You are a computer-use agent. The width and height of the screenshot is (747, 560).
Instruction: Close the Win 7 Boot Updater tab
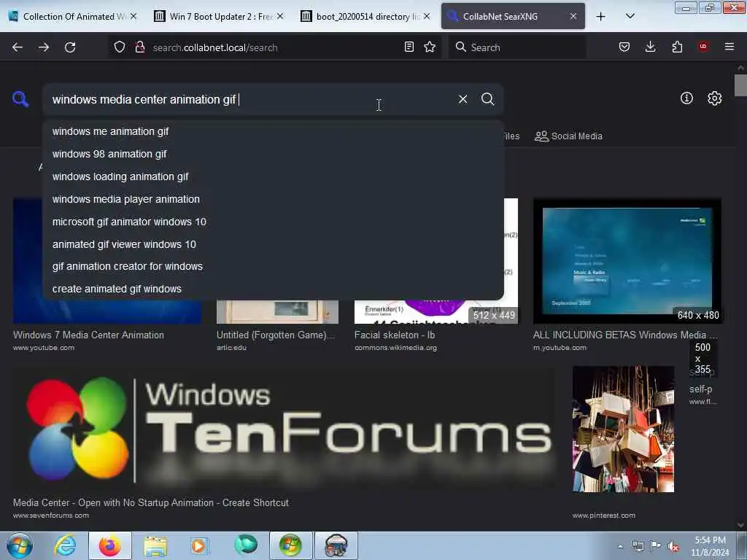click(x=280, y=16)
